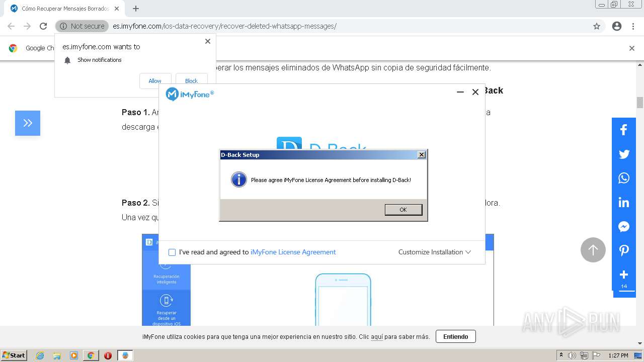Click OK in the D-Back Setup dialog
Screen dimensions: 644x362
pos(403,210)
